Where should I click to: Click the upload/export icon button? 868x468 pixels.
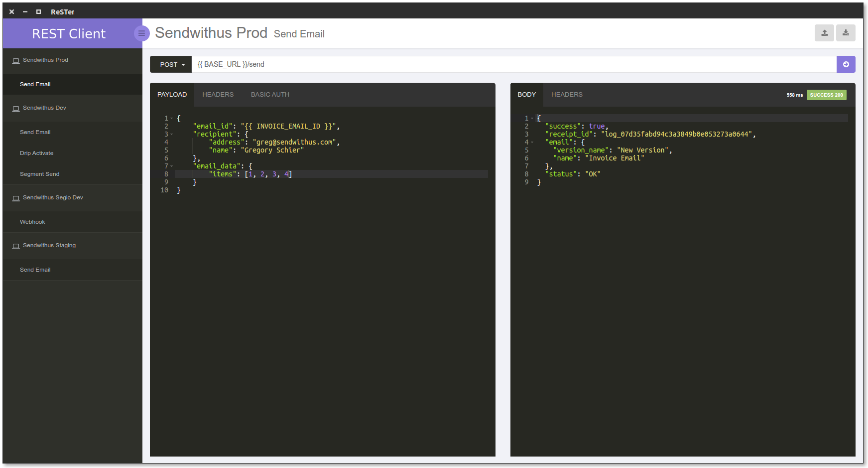click(x=824, y=33)
